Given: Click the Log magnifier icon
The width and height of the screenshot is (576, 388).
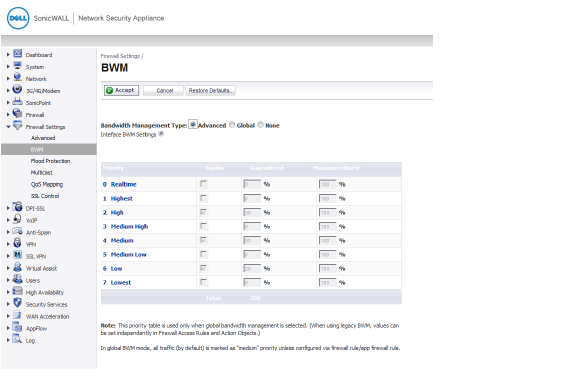Looking at the screenshot, I should point(17,339).
